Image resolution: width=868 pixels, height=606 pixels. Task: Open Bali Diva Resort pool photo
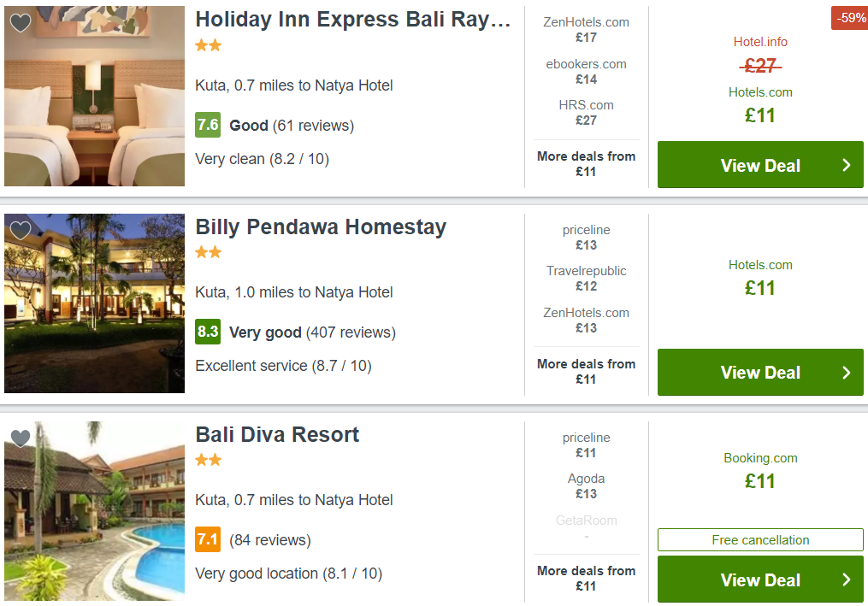(94, 511)
